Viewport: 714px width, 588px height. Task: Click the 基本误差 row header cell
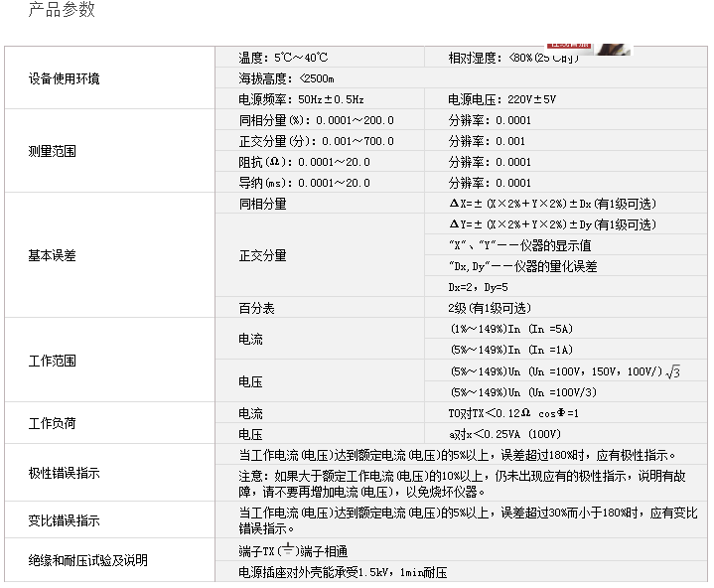point(52,255)
